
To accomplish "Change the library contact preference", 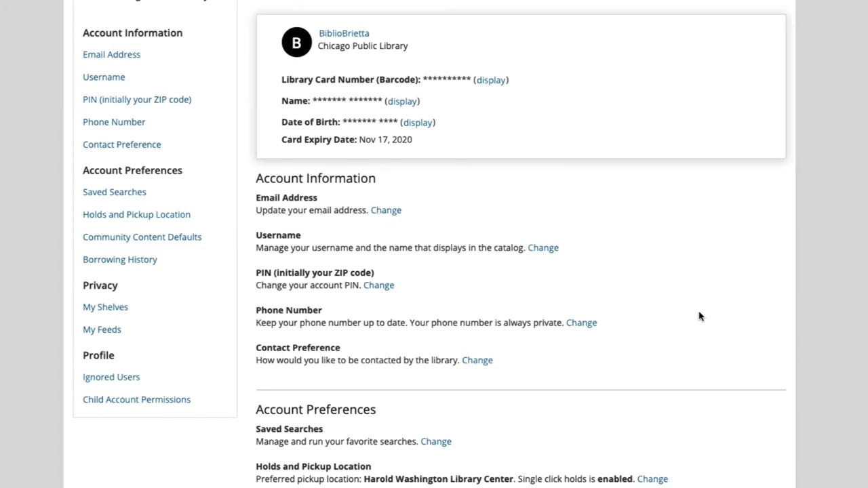I will coord(477,361).
